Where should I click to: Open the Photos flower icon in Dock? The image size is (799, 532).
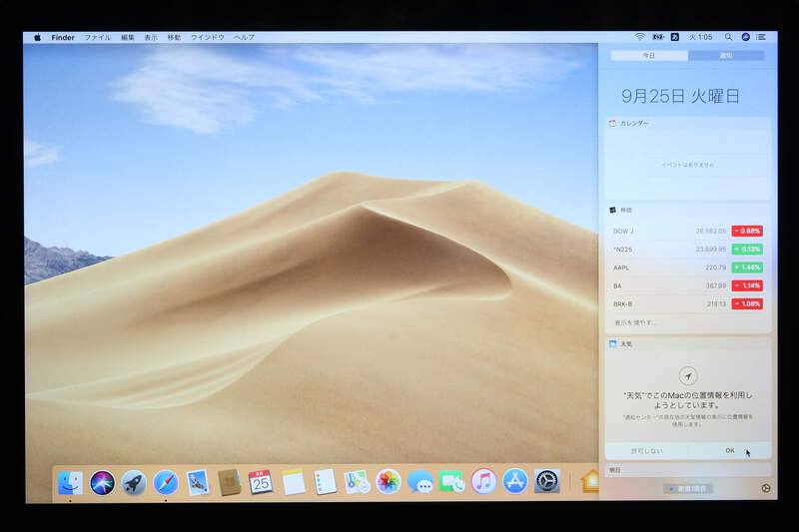389,482
